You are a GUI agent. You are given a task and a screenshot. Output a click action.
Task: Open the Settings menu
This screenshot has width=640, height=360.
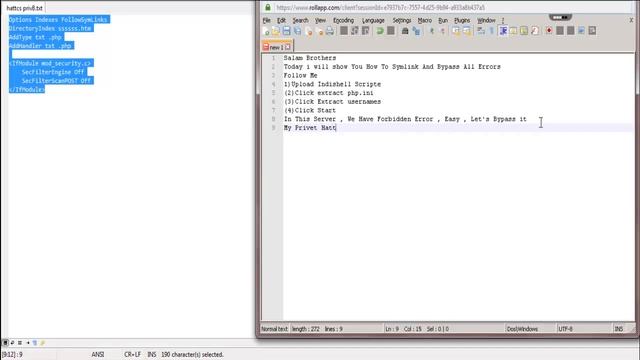click(x=402, y=20)
